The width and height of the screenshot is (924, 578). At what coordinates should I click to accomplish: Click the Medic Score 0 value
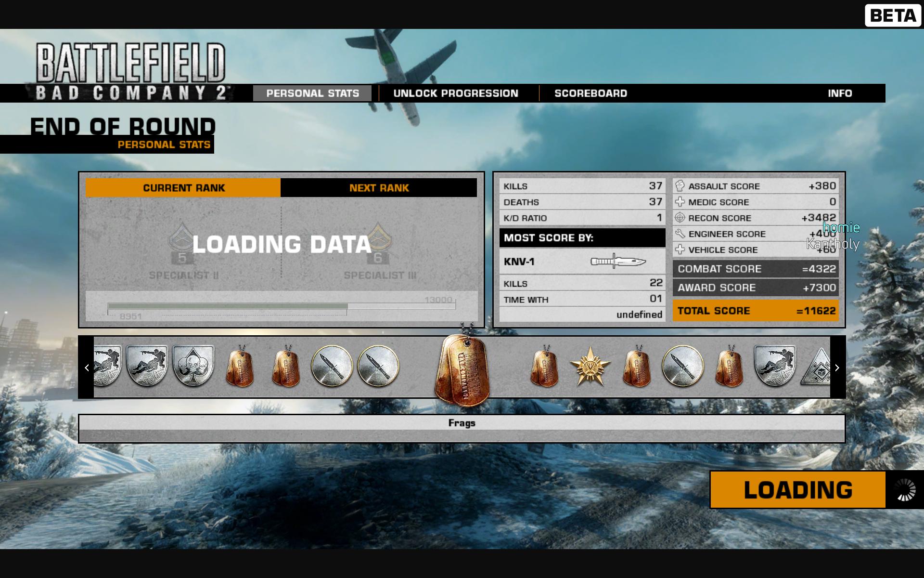click(x=833, y=202)
